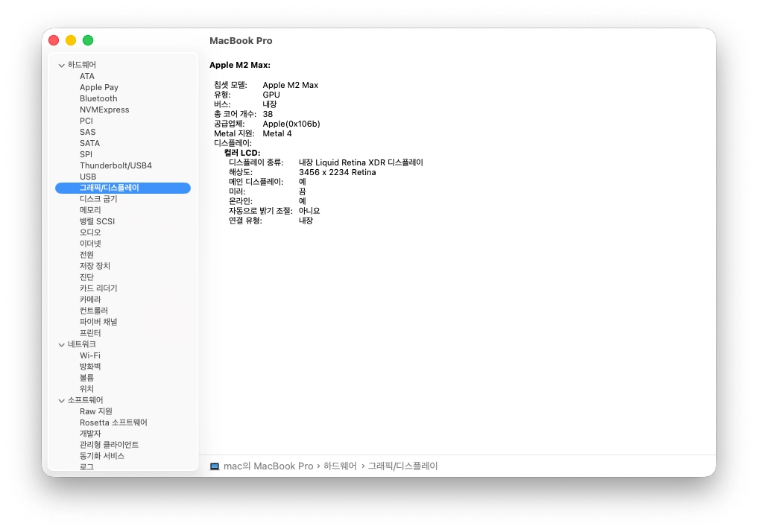Image resolution: width=758 pixels, height=532 pixels.
Task: Show 전원 information
Action: [86, 255]
